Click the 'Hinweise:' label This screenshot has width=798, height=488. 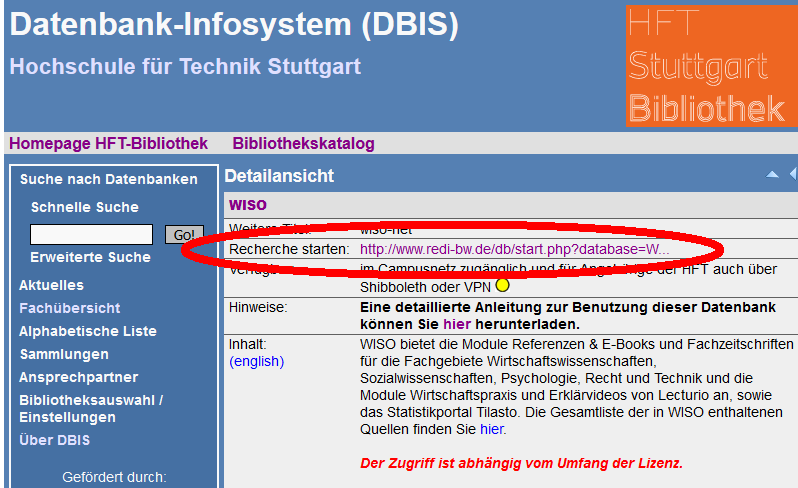[258, 307]
